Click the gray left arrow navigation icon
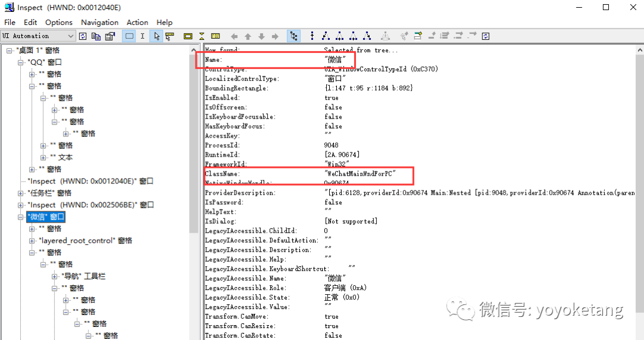Viewport: 644px width, 340px height. pyautogui.click(x=234, y=36)
